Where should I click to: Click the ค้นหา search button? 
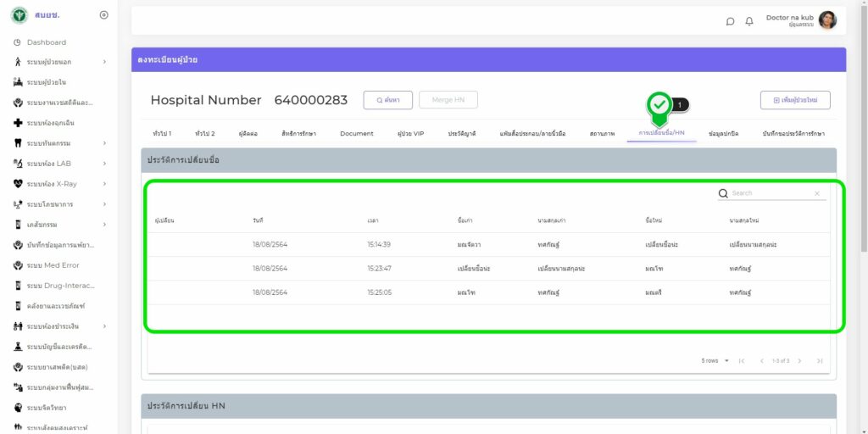pyautogui.click(x=387, y=100)
